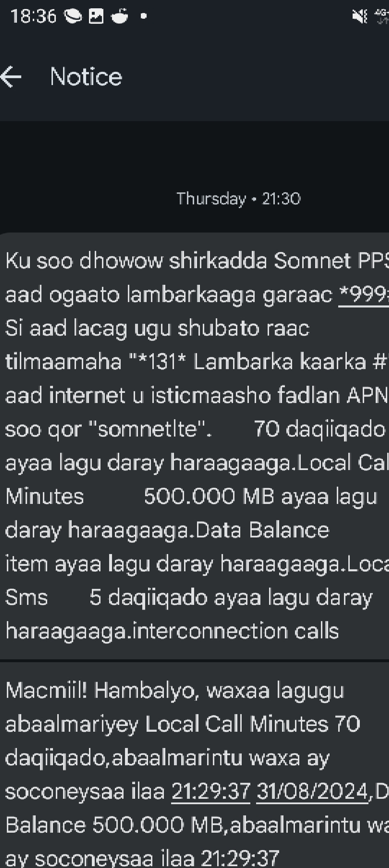Select the Somnet PPS welcome message bubble
The height and width of the screenshot is (868, 389).
click(x=194, y=446)
